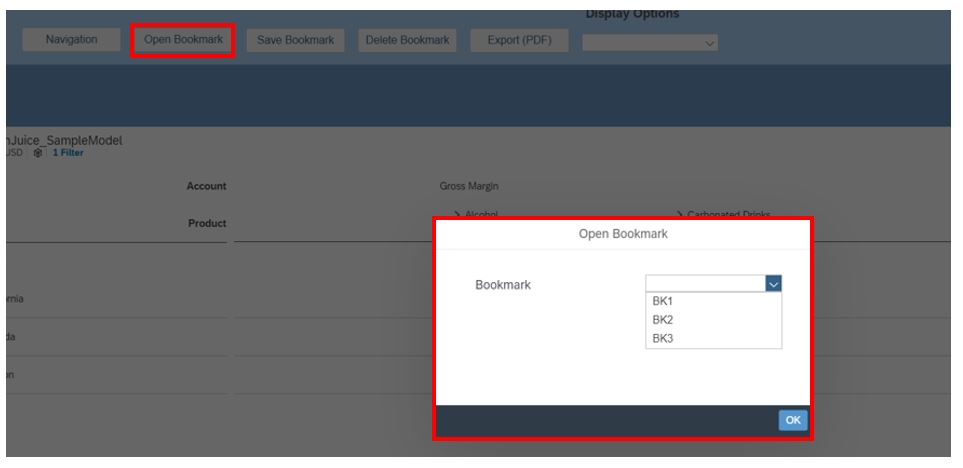Screen dimensions: 963x468
Task: Click the Bookmark combo box input field
Action: (706, 284)
